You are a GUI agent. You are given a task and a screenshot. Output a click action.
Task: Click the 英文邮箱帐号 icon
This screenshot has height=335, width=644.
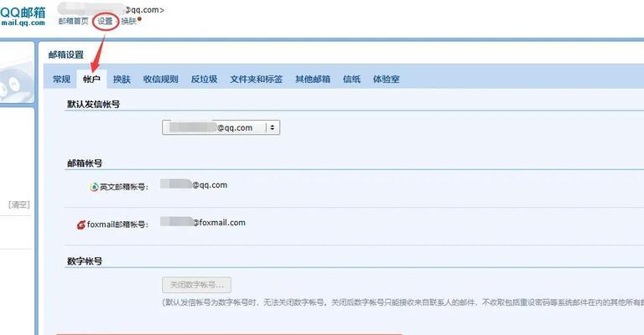point(94,187)
